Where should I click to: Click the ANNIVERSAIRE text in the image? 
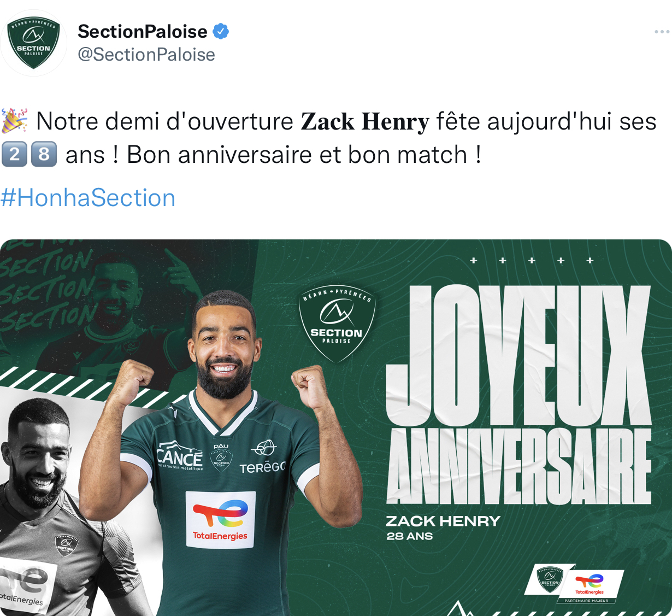(x=518, y=466)
